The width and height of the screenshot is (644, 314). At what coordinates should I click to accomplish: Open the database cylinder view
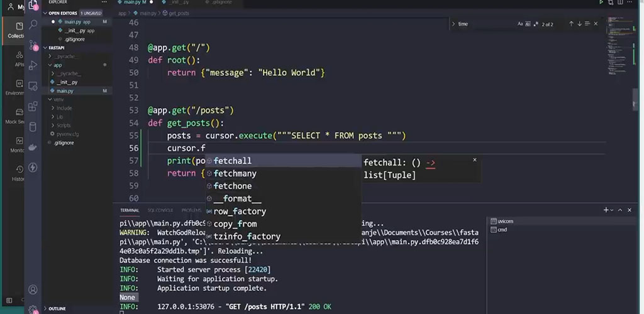pos(33,127)
